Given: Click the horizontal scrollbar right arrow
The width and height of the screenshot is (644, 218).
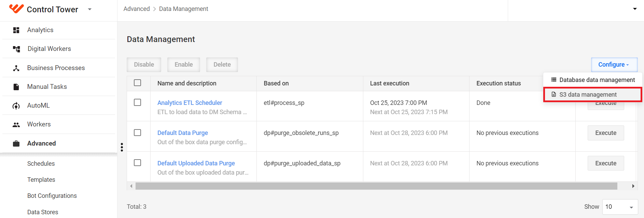Looking at the screenshot, I should [633, 186].
